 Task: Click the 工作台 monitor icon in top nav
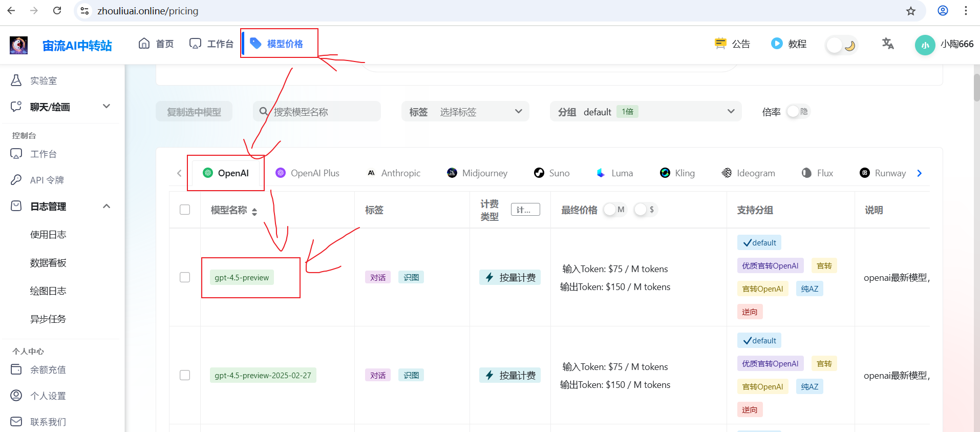click(x=195, y=44)
